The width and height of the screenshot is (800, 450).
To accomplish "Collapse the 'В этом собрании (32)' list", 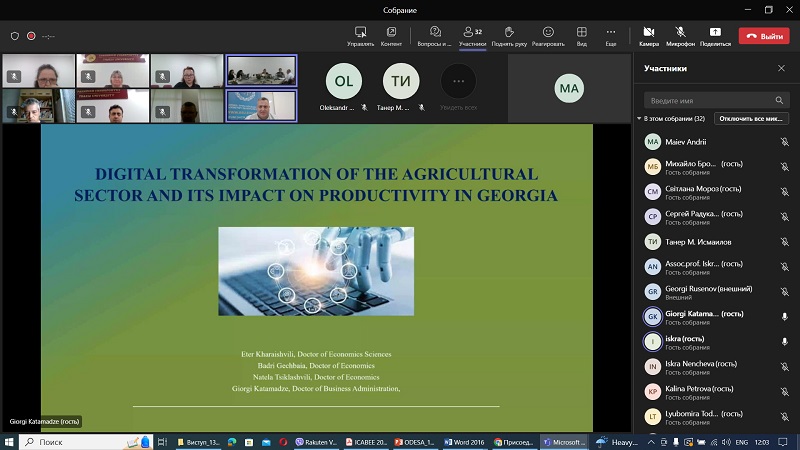I will (x=640, y=119).
